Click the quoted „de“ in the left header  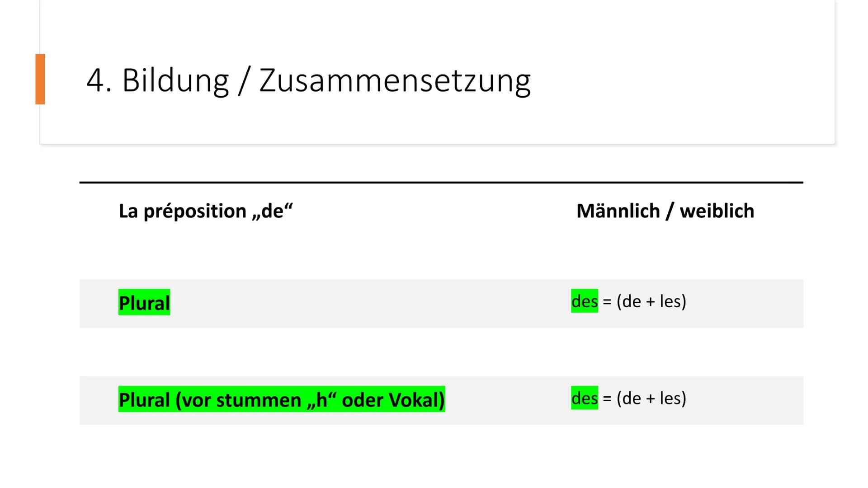point(272,211)
